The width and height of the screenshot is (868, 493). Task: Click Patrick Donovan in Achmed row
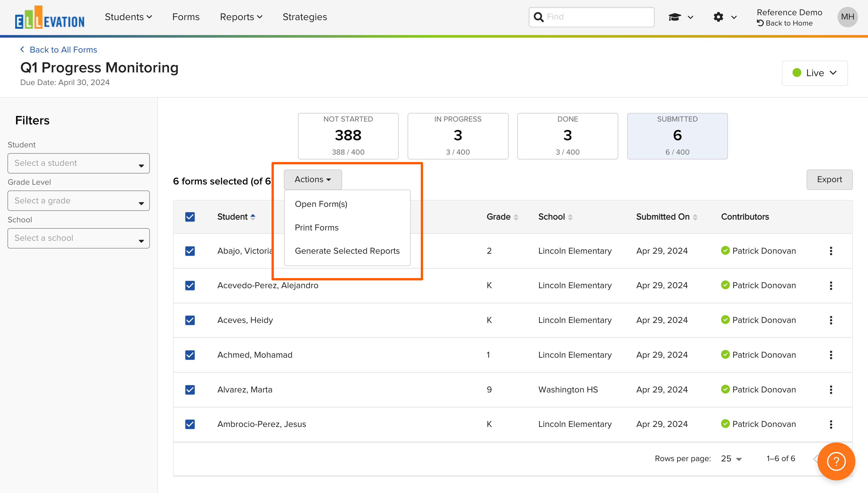tap(764, 355)
